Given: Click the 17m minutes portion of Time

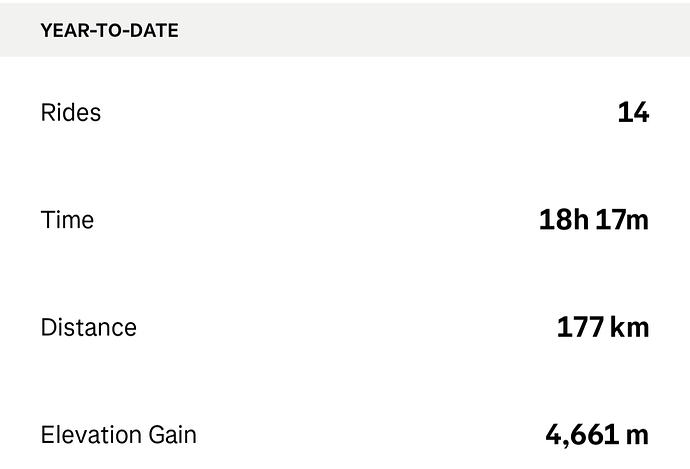Looking at the screenshot, I should point(622,220).
